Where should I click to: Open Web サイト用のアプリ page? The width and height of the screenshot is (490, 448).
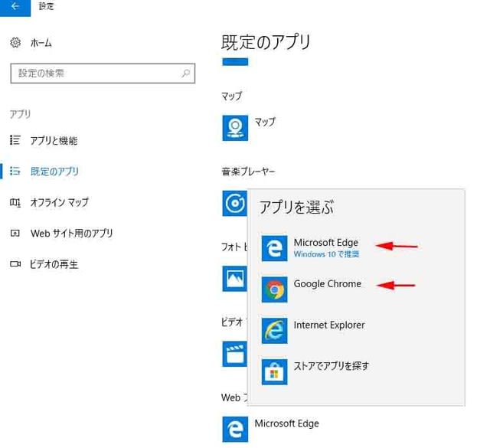(x=71, y=234)
